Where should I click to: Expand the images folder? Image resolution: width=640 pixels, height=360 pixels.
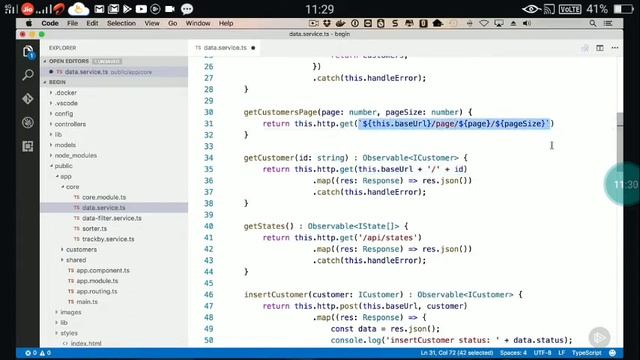[71, 312]
